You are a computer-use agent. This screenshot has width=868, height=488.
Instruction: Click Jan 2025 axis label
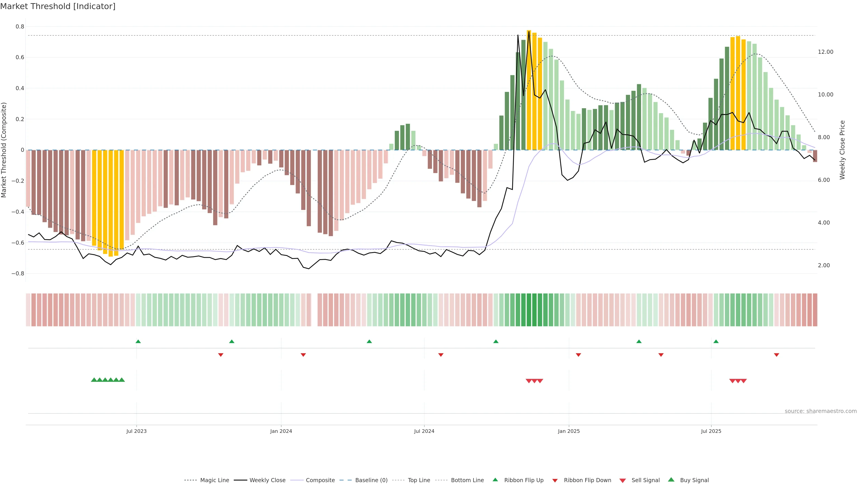(569, 431)
